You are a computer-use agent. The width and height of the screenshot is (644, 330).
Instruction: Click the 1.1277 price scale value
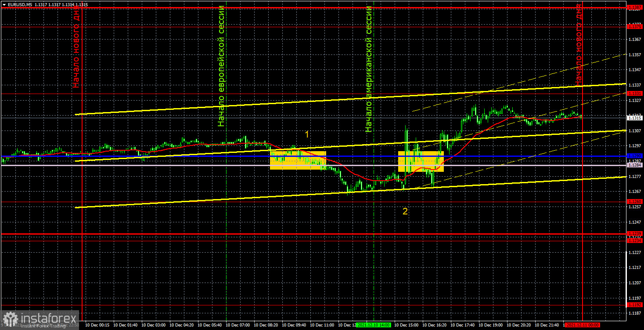tap(635, 177)
